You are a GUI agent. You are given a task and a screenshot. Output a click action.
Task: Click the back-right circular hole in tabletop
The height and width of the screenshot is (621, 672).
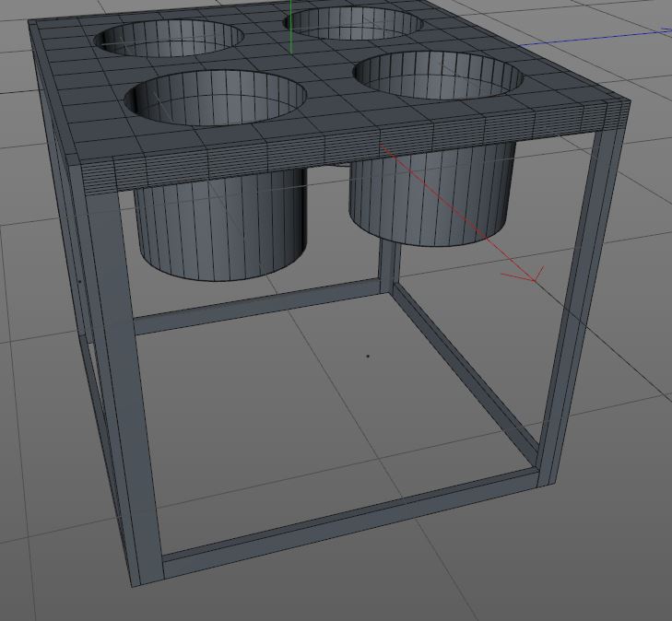[x=355, y=23]
